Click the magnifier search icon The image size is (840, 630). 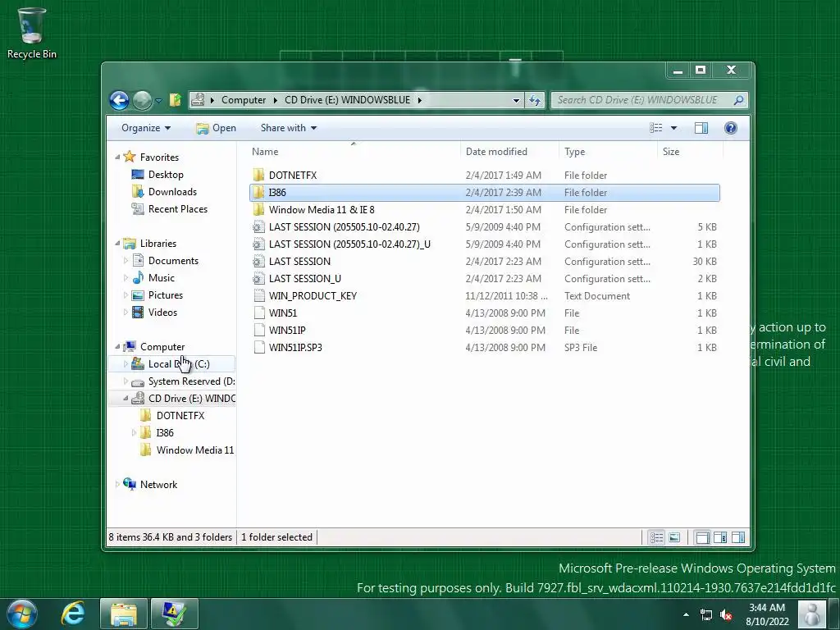click(739, 100)
